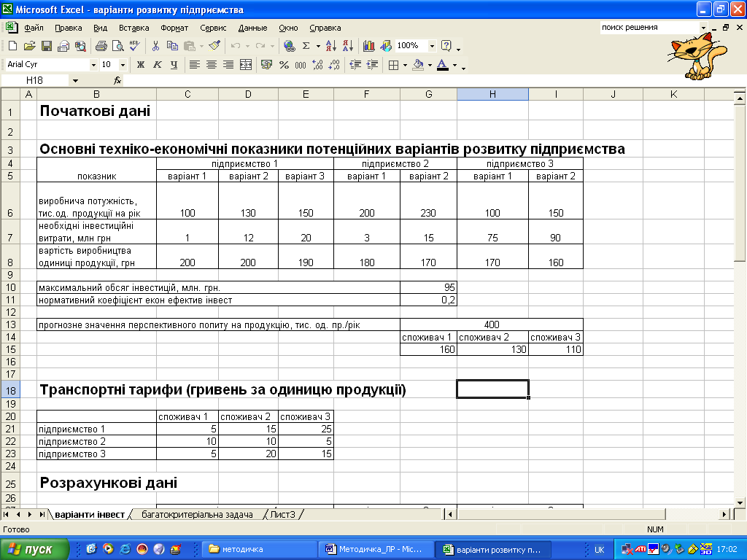Open the font name dropdown Arial Cyr

(x=93, y=65)
